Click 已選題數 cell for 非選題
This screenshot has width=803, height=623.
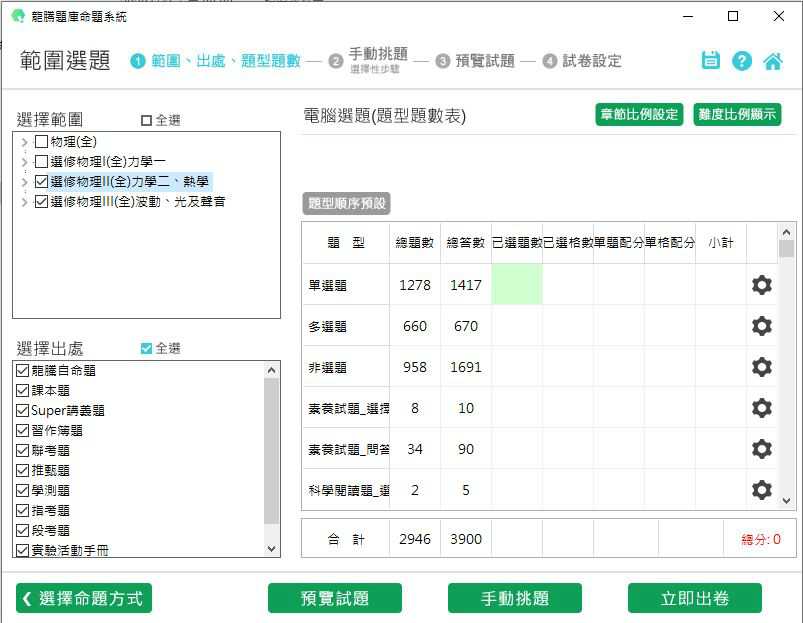pos(517,367)
